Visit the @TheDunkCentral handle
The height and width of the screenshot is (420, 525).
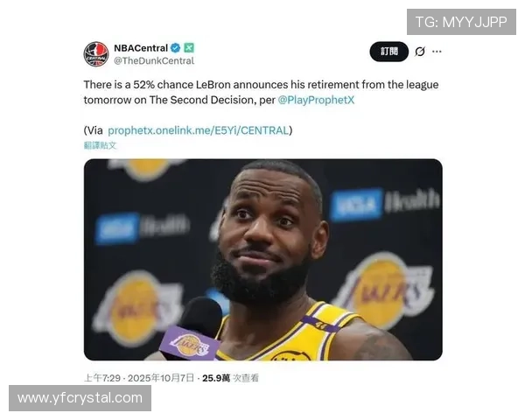(154, 60)
